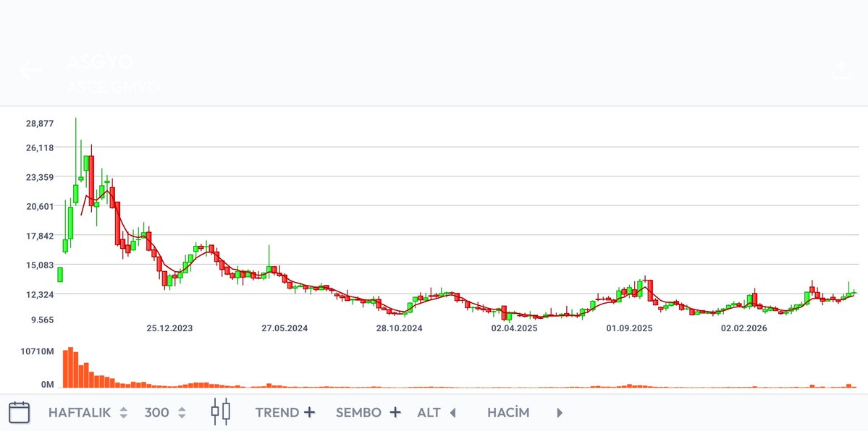Go to previous sub-indicator with ALT left arrow
868x431 pixels.
(x=452, y=413)
